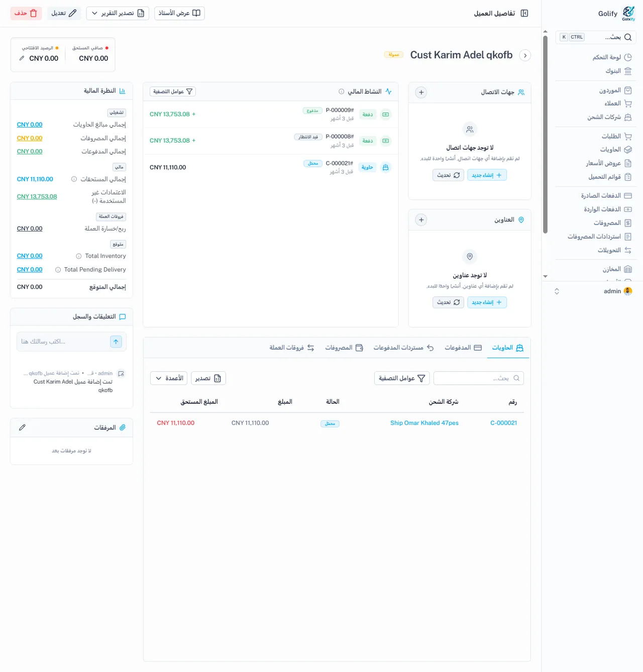Click the قوائم التحميل loading lists icon
The width and height of the screenshot is (643, 672).
628,177
